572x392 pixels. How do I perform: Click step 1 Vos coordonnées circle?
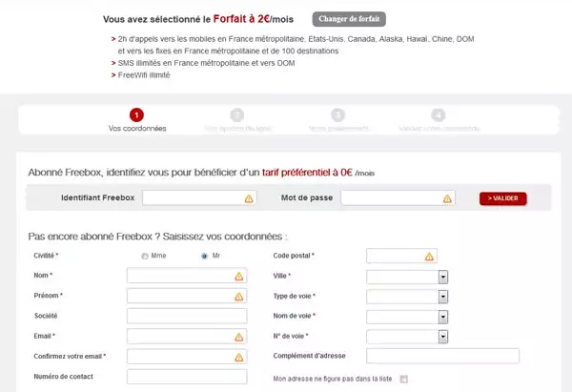[x=137, y=114]
